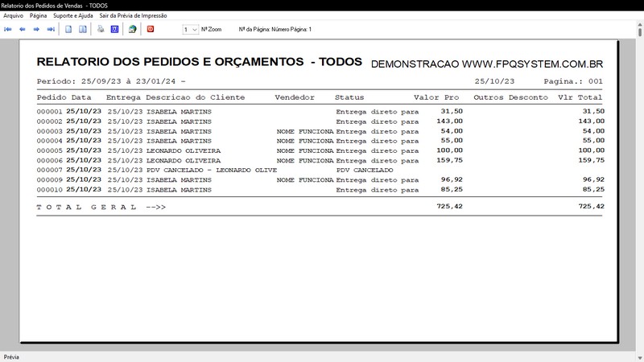Click Vlr Total value 85,25
The width and height of the screenshot is (644, 362).
(x=593, y=190)
